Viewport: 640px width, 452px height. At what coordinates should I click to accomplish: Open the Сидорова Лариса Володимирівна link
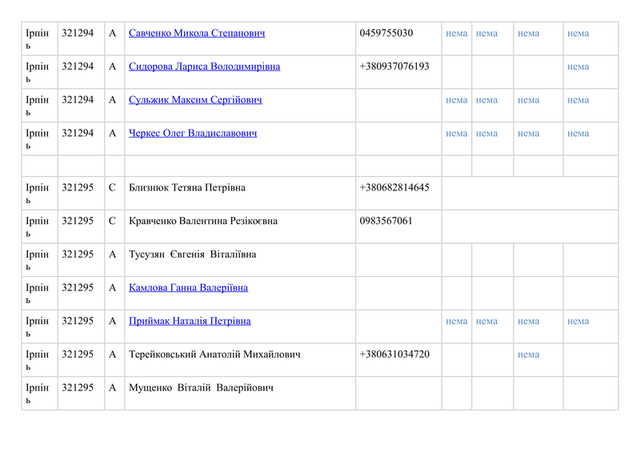204,67
